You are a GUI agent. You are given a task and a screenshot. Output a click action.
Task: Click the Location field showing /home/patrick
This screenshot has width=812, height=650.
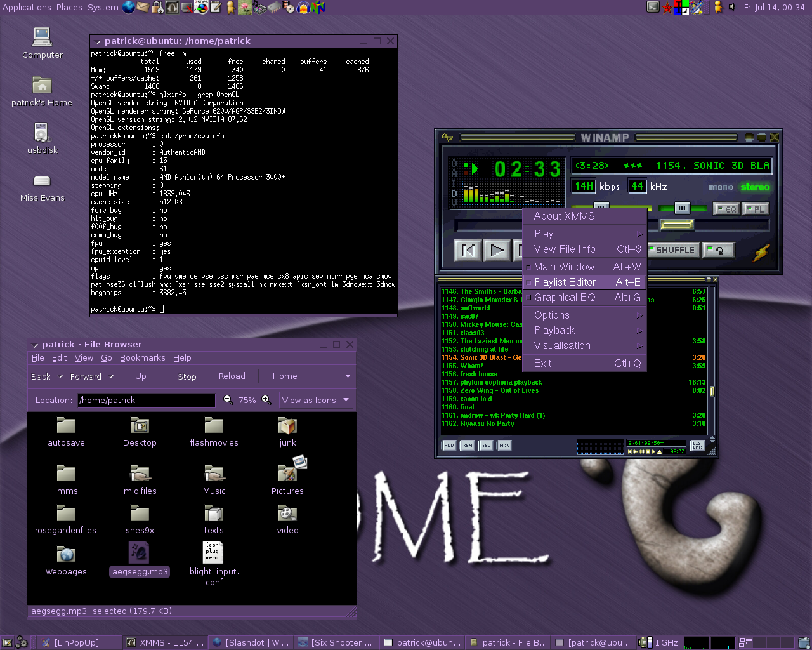tap(147, 400)
